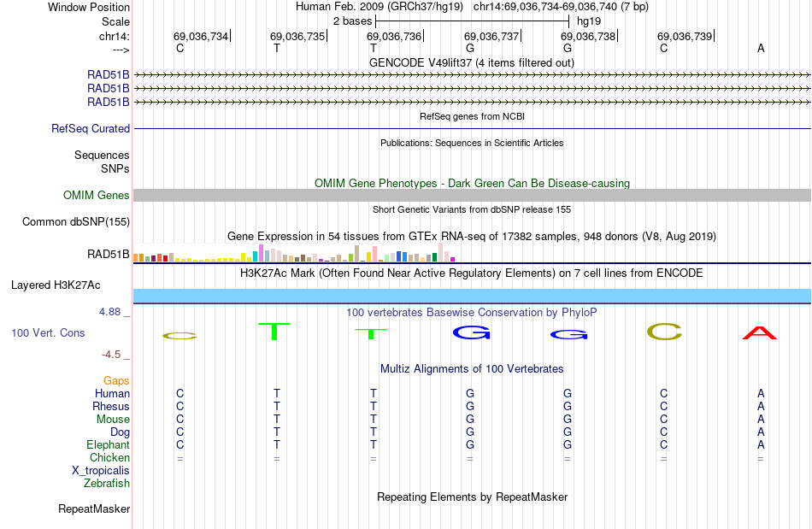Click the 100 Vert. Cons label
The width and height of the screenshot is (812, 529).
(x=48, y=332)
